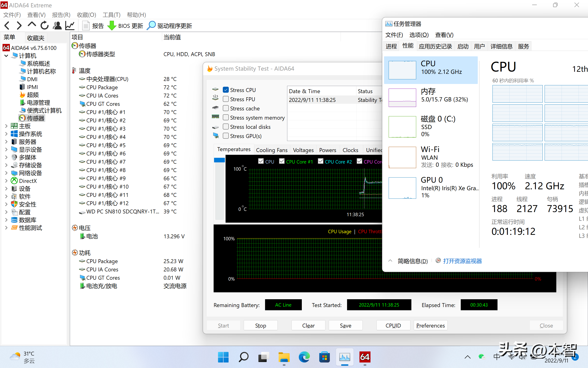Click the Up level arrow icon
The image size is (588, 368).
point(32,25)
